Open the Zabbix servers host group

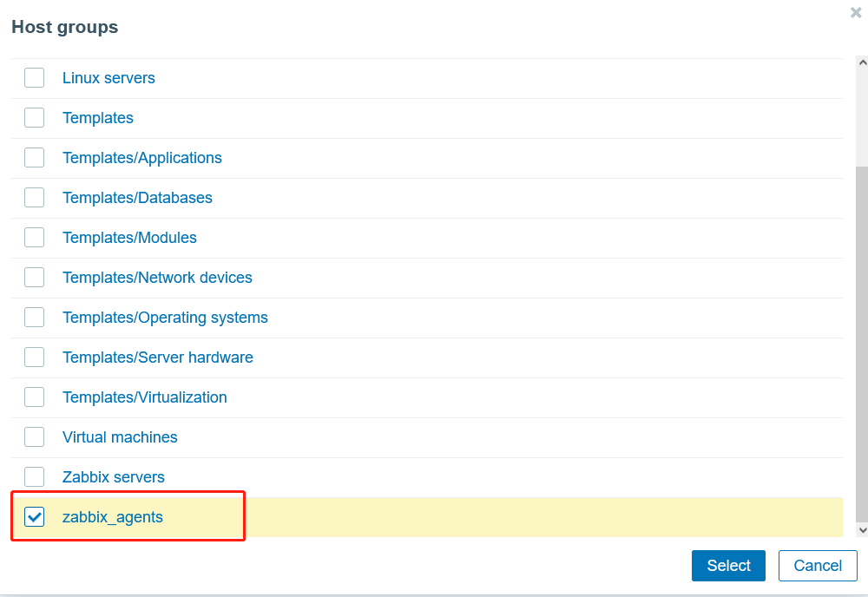coord(113,476)
